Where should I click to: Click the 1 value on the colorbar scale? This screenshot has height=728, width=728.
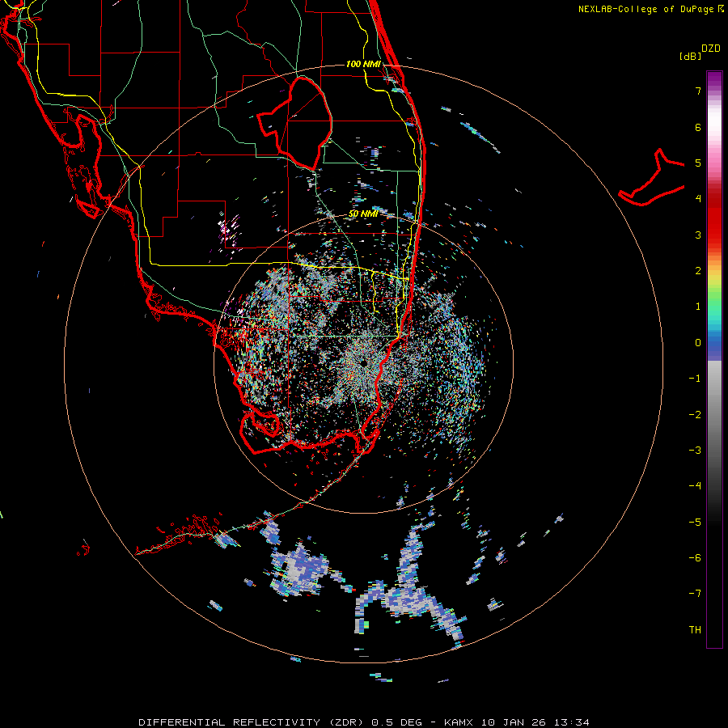698,307
